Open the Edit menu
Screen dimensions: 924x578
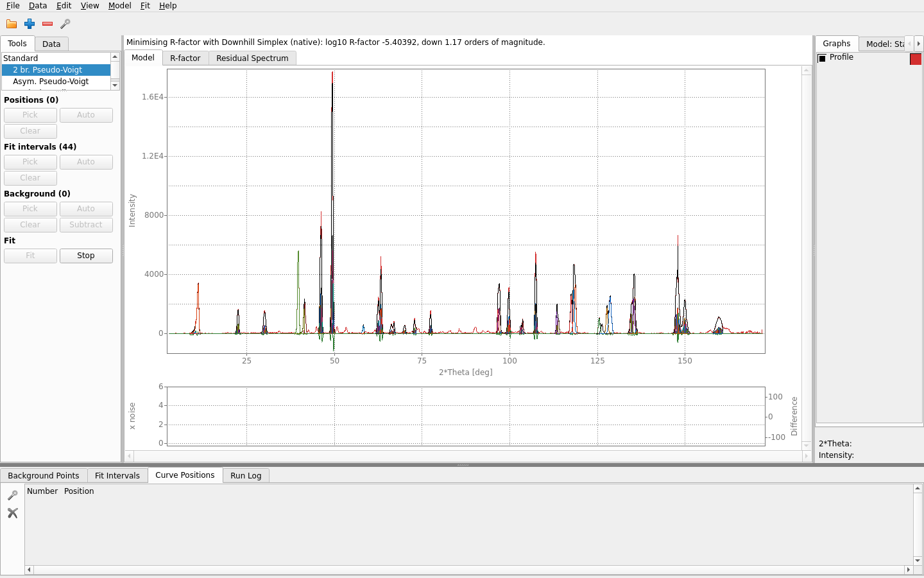click(64, 6)
